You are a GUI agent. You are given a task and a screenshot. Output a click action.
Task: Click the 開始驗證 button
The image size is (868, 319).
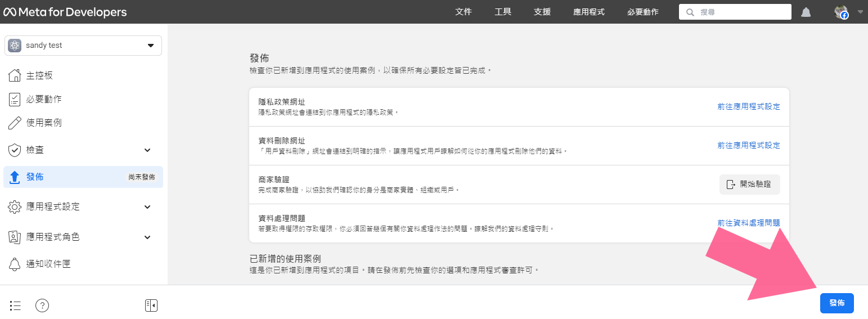(x=750, y=184)
